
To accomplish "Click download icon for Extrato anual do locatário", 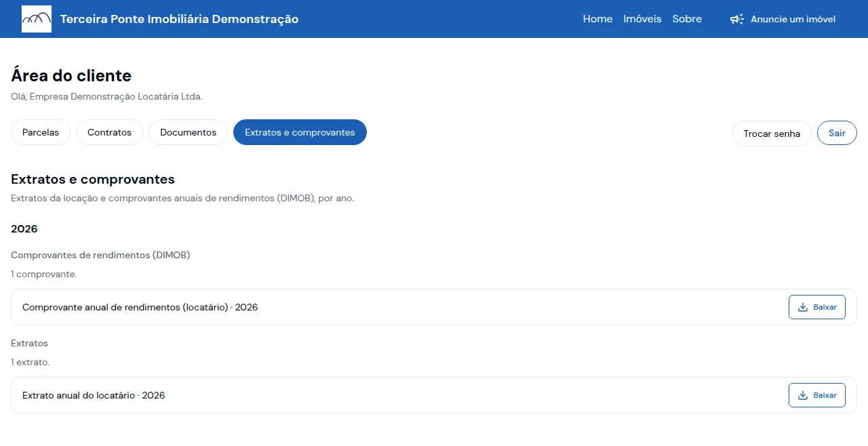I will (x=803, y=395).
